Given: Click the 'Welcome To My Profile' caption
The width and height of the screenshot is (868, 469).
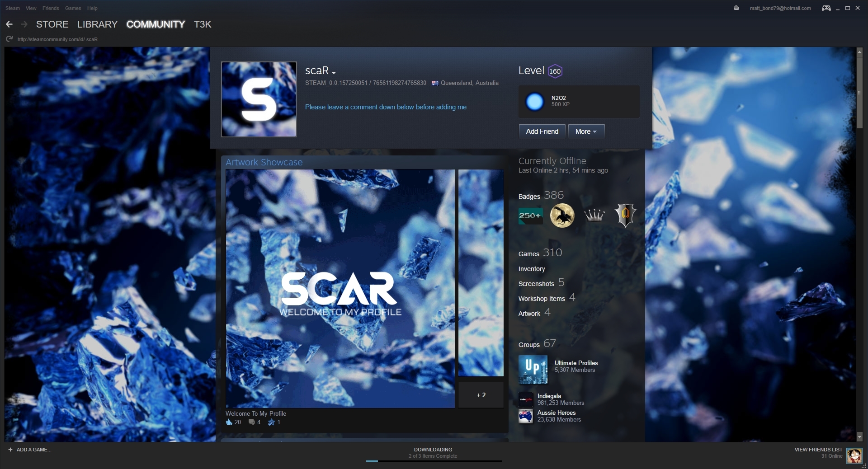Looking at the screenshot, I should tap(256, 413).
